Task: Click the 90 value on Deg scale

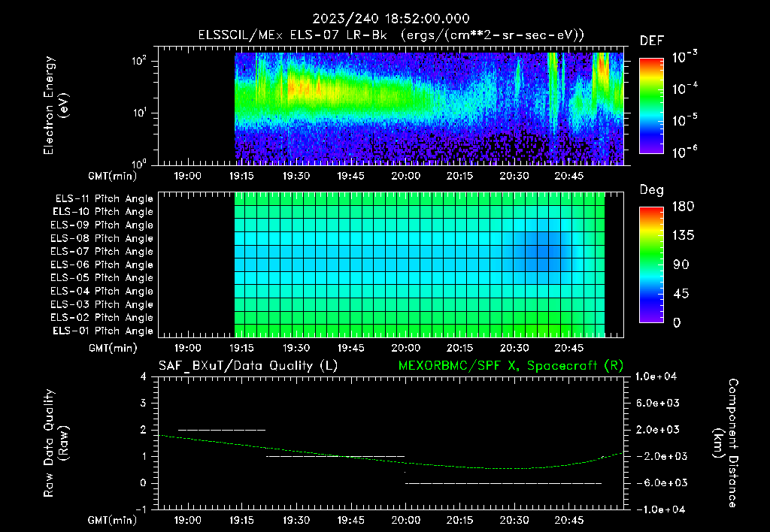Action: [681, 264]
